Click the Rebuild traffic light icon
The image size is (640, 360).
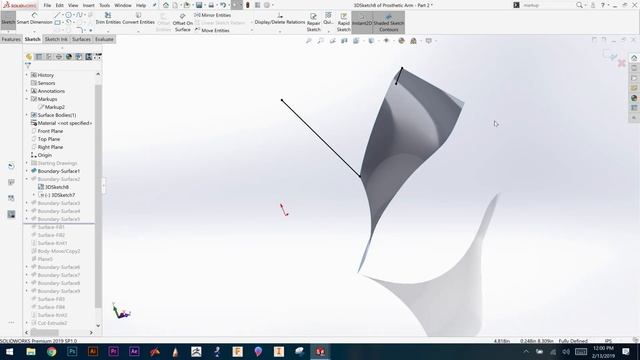(247, 5)
